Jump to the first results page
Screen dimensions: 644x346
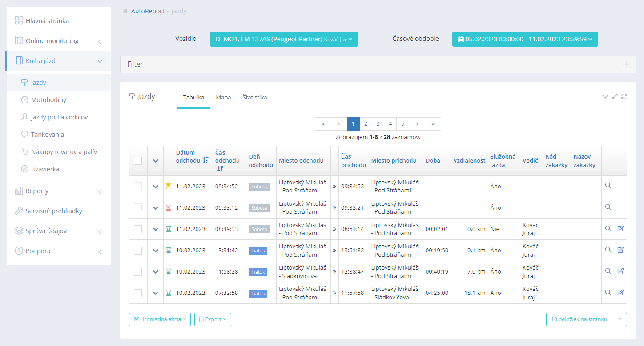(323, 124)
